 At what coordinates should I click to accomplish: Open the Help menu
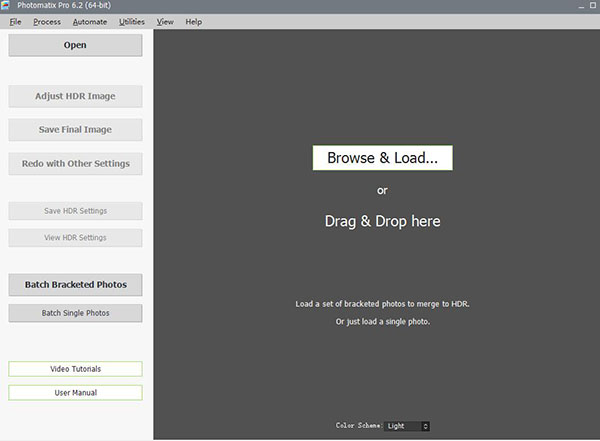pyautogui.click(x=194, y=22)
